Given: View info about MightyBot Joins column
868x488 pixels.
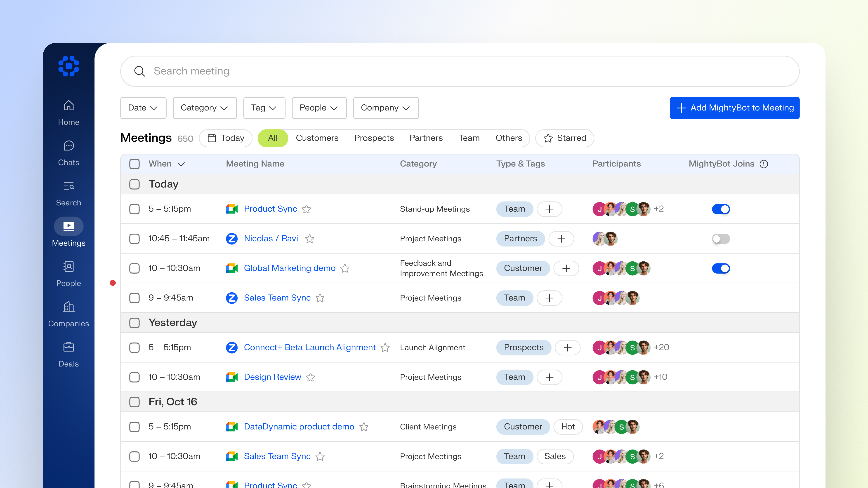Looking at the screenshot, I should click(764, 164).
